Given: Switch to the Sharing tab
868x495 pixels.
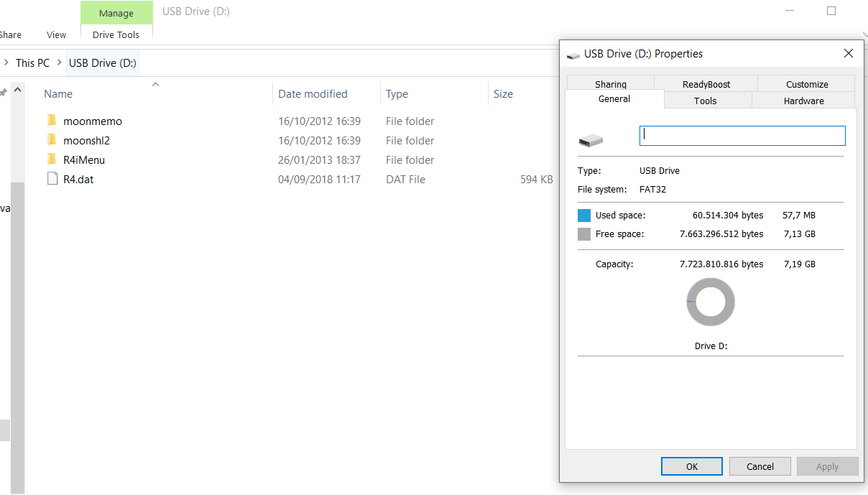Looking at the screenshot, I should (610, 83).
